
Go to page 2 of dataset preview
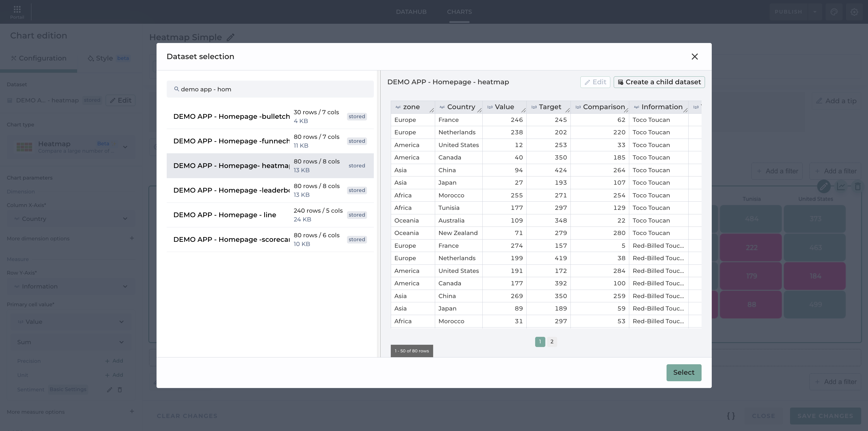552,342
